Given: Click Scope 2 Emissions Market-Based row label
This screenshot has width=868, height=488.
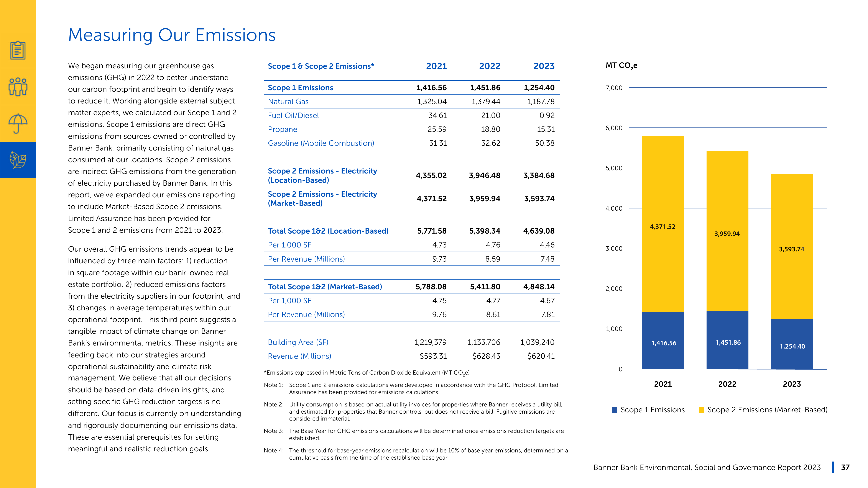Looking at the screenshot, I should pos(322,199).
